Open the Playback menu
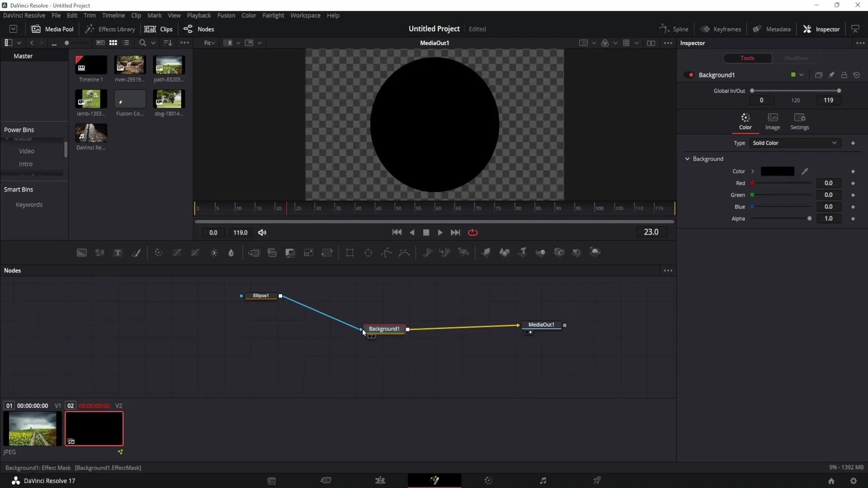The height and width of the screenshot is (488, 868). pyautogui.click(x=199, y=15)
